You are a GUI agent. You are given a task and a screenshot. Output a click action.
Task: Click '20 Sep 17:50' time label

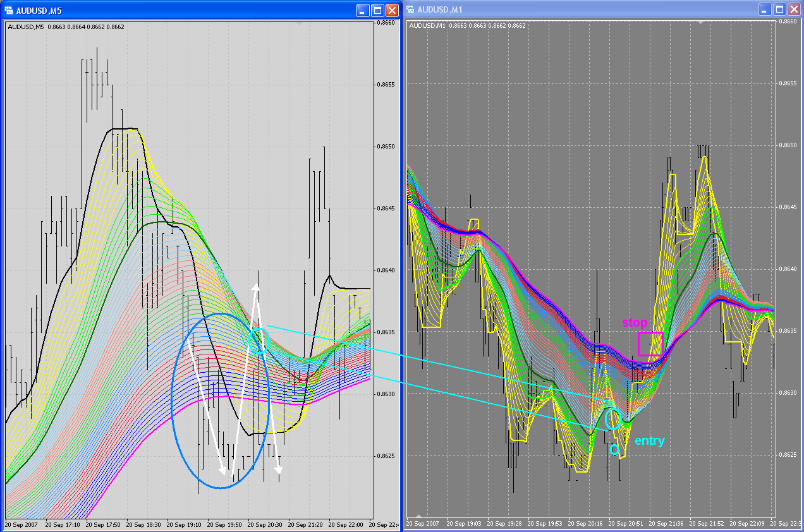click(103, 525)
